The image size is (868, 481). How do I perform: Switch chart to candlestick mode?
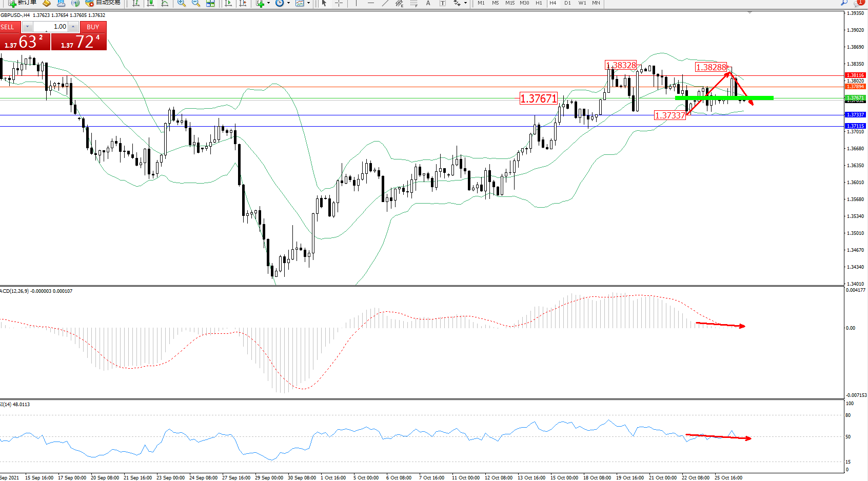(150, 3)
